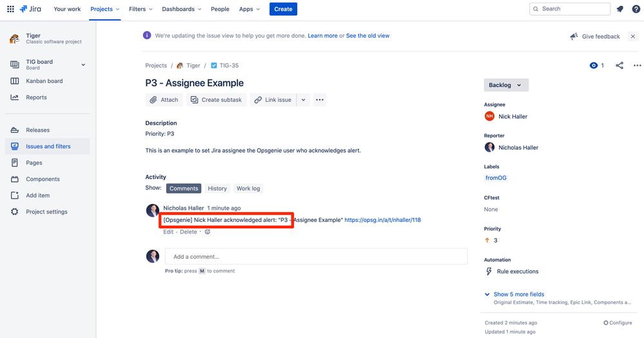The width and height of the screenshot is (644, 338).
Task: Dismiss the issue view update banner
Action: tap(633, 36)
